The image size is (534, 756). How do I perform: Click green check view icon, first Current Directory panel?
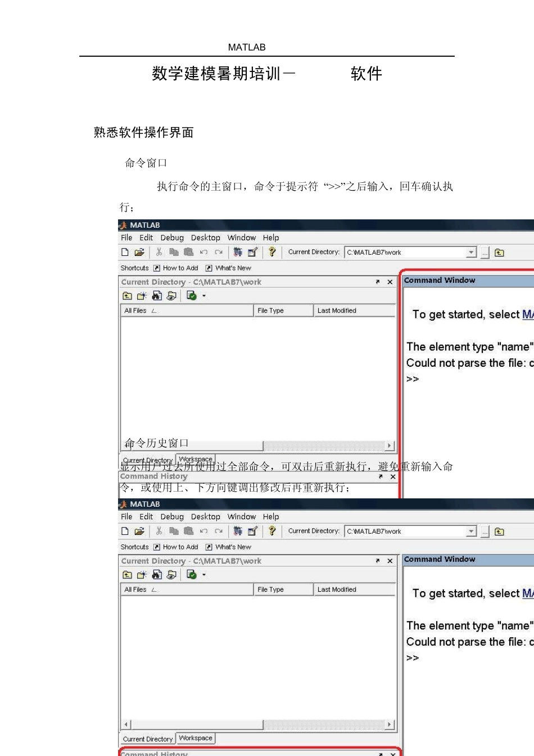pyautogui.click(x=191, y=295)
